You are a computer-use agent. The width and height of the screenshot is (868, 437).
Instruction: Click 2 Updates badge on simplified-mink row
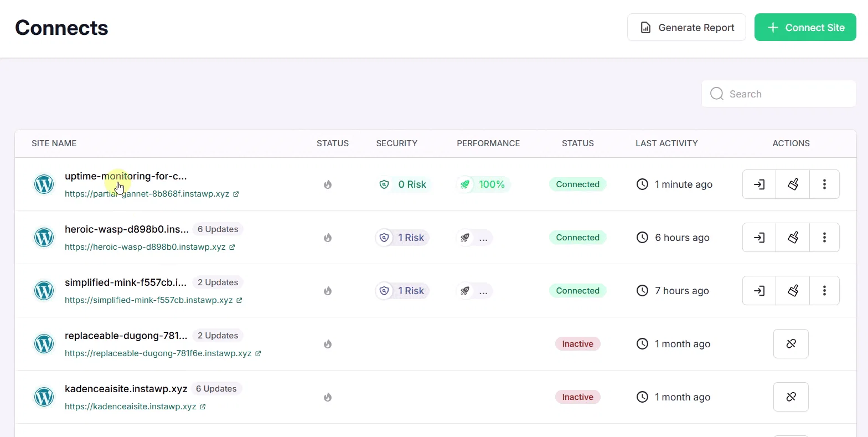click(x=218, y=282)
